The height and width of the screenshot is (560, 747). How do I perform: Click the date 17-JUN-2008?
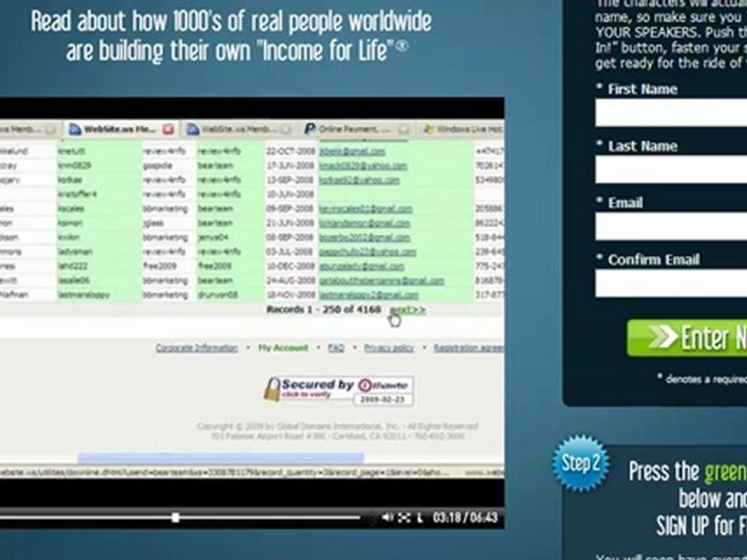click(290, 166)
